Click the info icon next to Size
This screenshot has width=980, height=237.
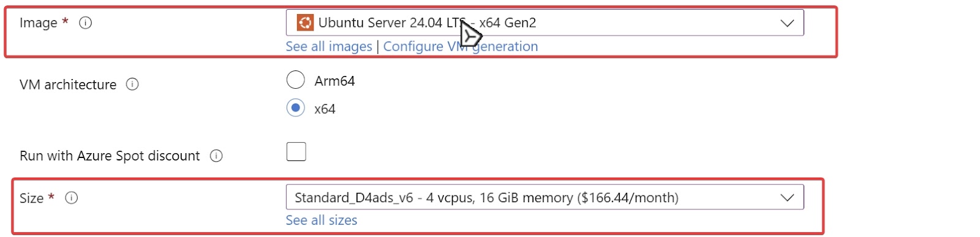72,198
